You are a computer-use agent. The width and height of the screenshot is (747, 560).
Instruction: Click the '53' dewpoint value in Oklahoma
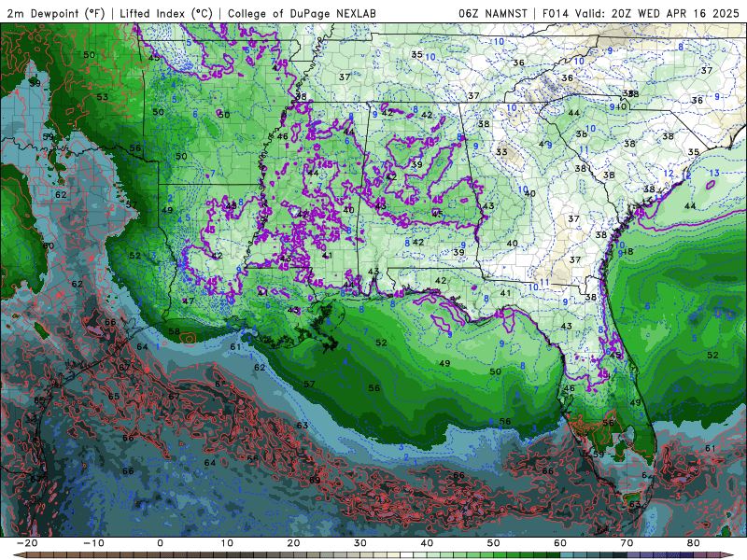point(103,97)
